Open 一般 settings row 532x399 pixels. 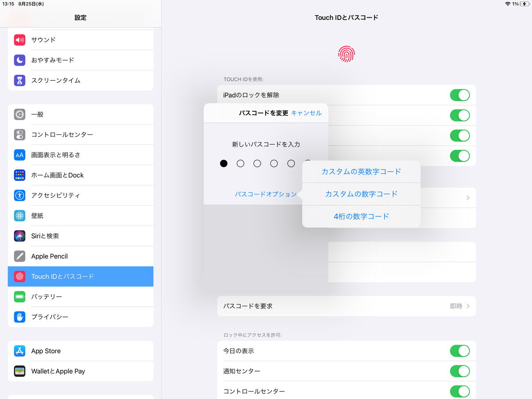pyautogui.click(x=81, y=114)
